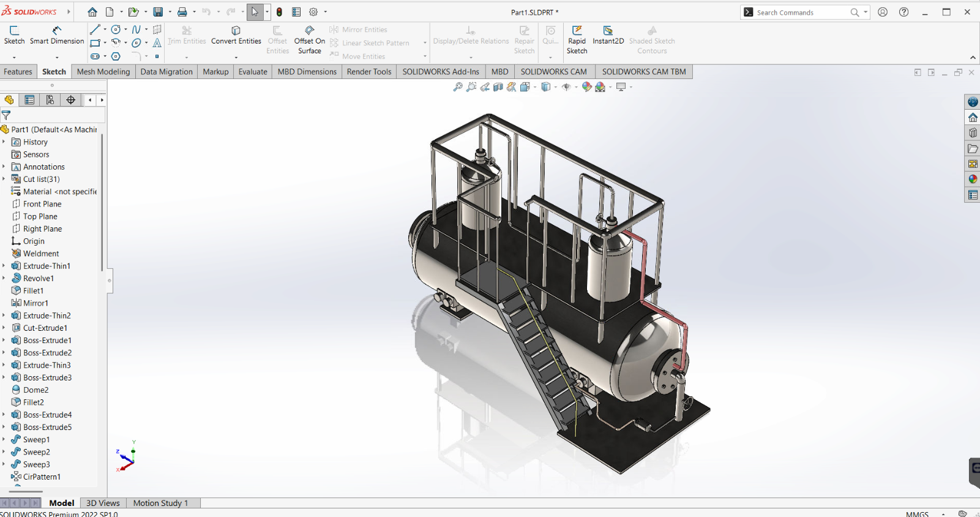Switch to the Evaluate tab
980x517 pixels.
pos(253,72)
